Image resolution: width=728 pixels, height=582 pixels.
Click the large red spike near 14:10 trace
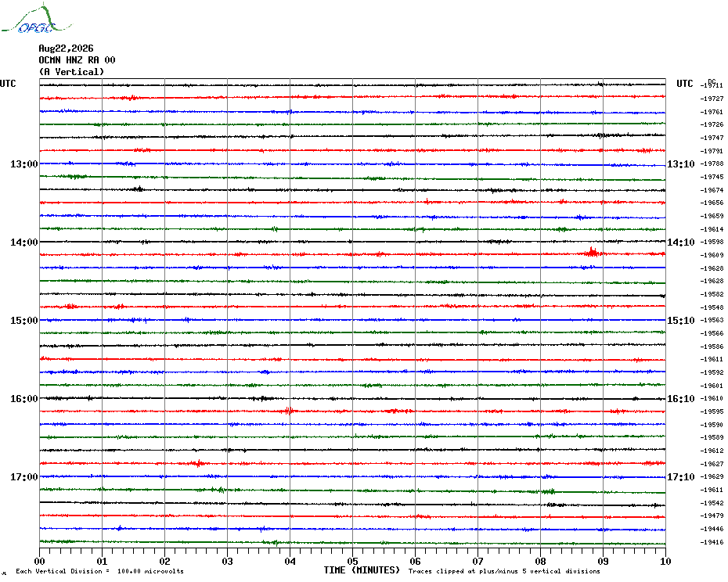coord(593,252)
